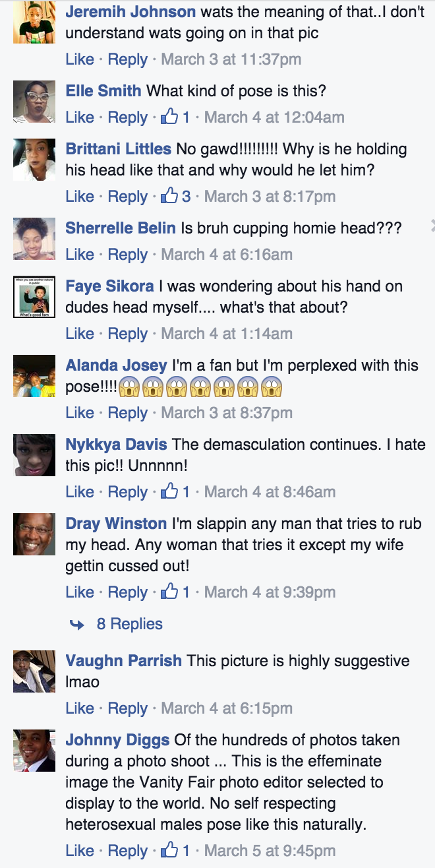This screenshot has height=868, width=435.
Task: Reply to Faye Sikora's comment
Action: pyautogui.click(x=128, y=333)
